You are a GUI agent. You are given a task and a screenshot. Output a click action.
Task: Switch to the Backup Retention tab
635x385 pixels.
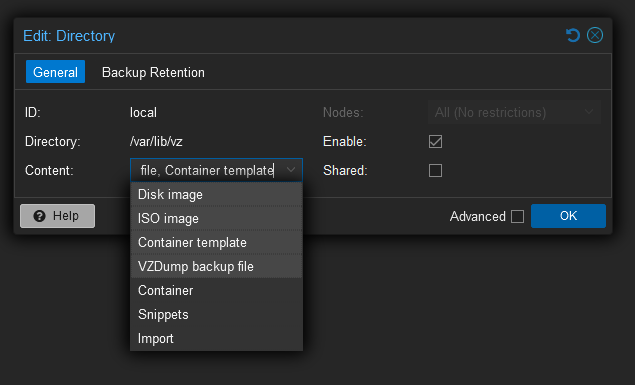[x=153, y=72]
